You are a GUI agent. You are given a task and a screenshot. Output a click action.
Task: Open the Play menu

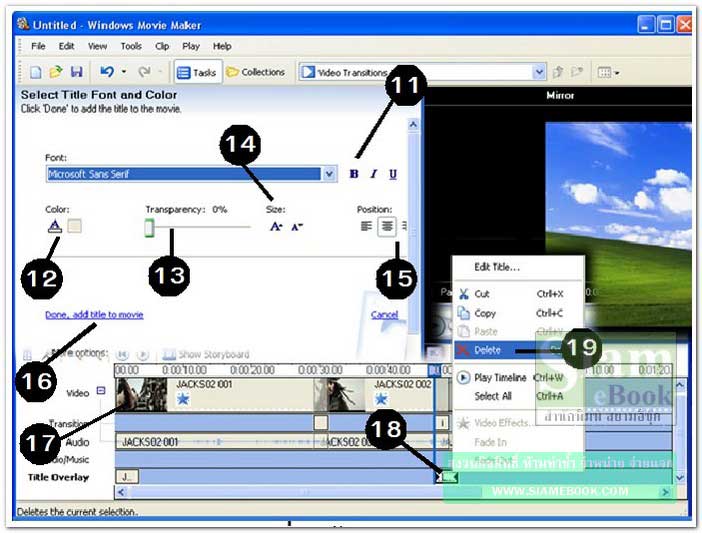click(191, 46)
